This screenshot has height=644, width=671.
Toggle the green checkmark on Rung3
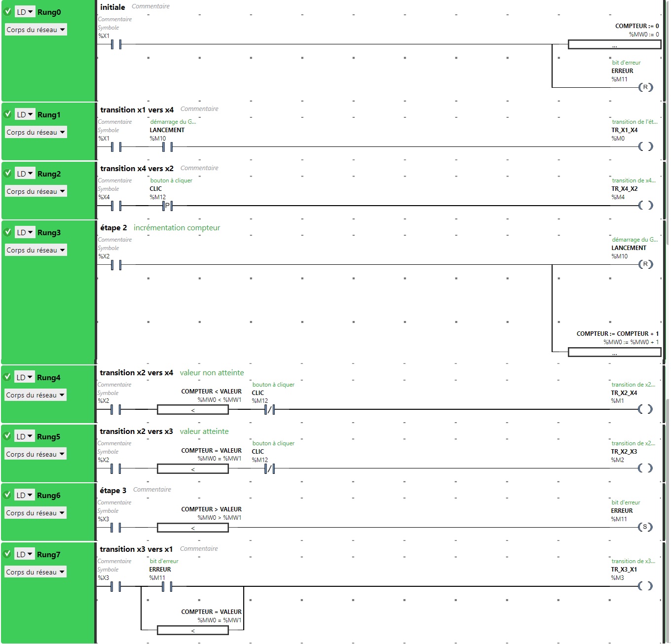(x=8, y=232)
